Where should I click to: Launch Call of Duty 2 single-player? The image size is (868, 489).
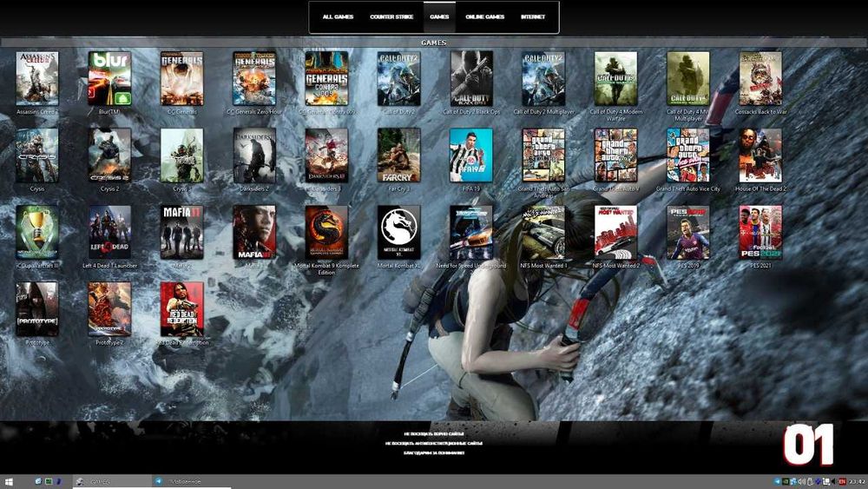pos(399,79)
